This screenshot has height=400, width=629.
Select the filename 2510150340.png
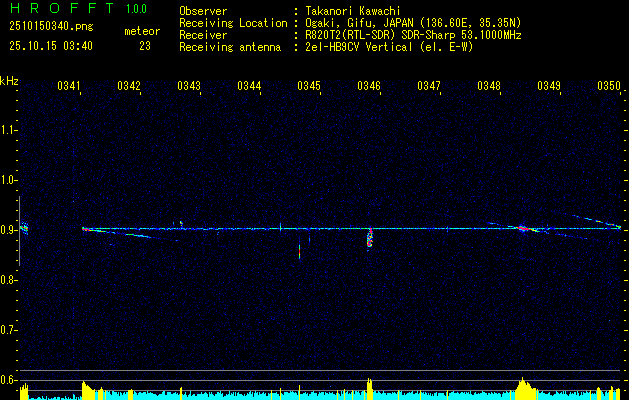point(51,26)
